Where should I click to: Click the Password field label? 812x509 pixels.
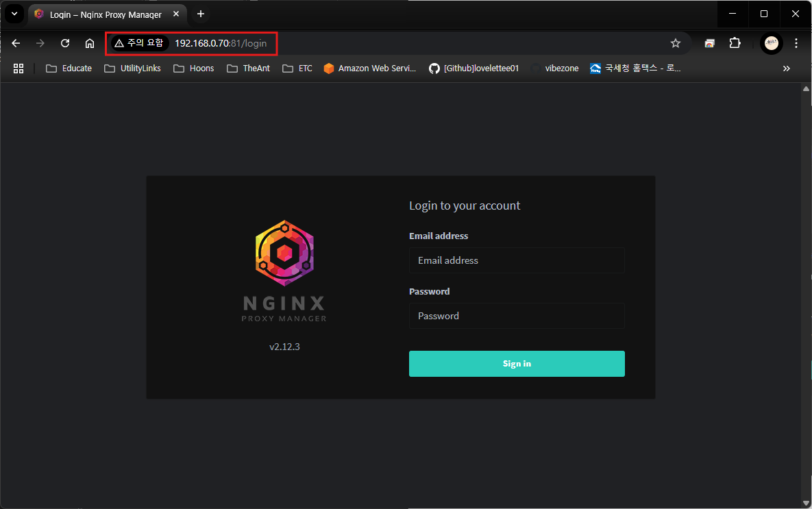430,292
